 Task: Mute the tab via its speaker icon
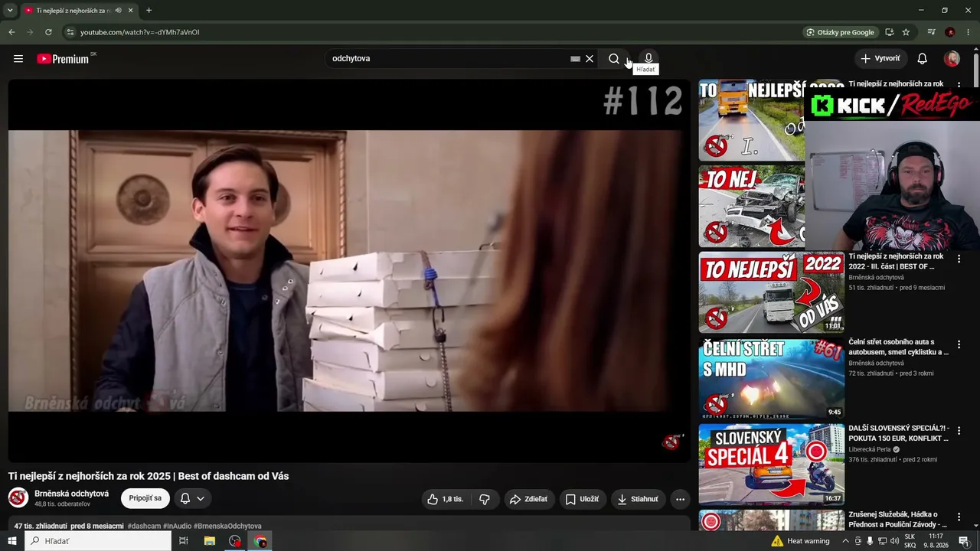119,11
